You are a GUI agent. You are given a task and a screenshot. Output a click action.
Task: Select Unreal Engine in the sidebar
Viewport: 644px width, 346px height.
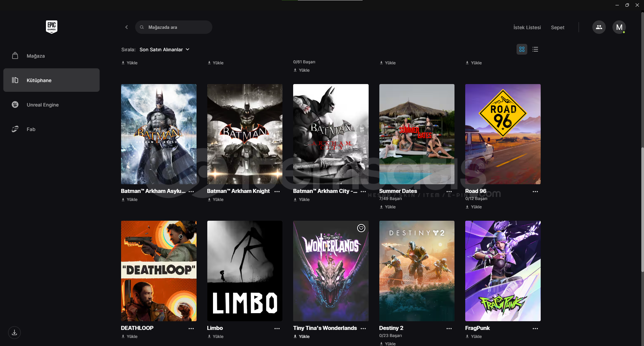click(x=43, y=105)
